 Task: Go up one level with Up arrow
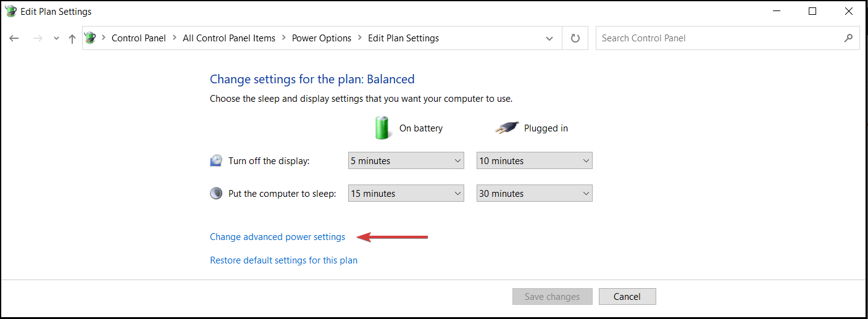click(x=72, y=38)
